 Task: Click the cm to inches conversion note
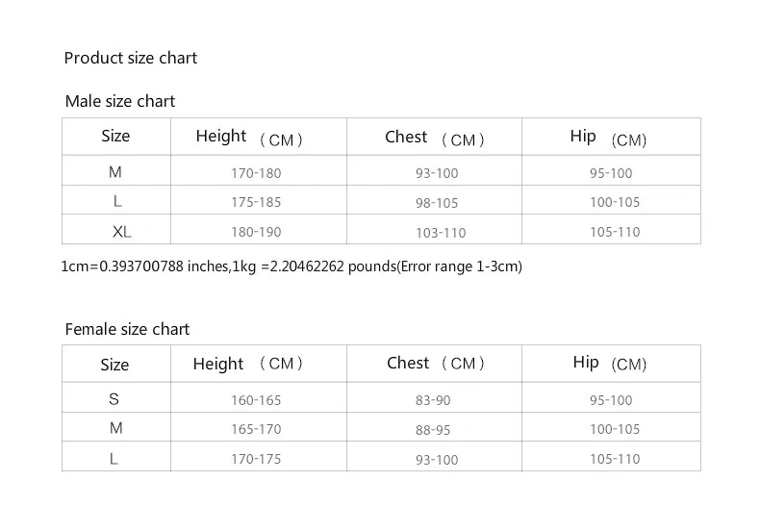(x=291, y=266)
